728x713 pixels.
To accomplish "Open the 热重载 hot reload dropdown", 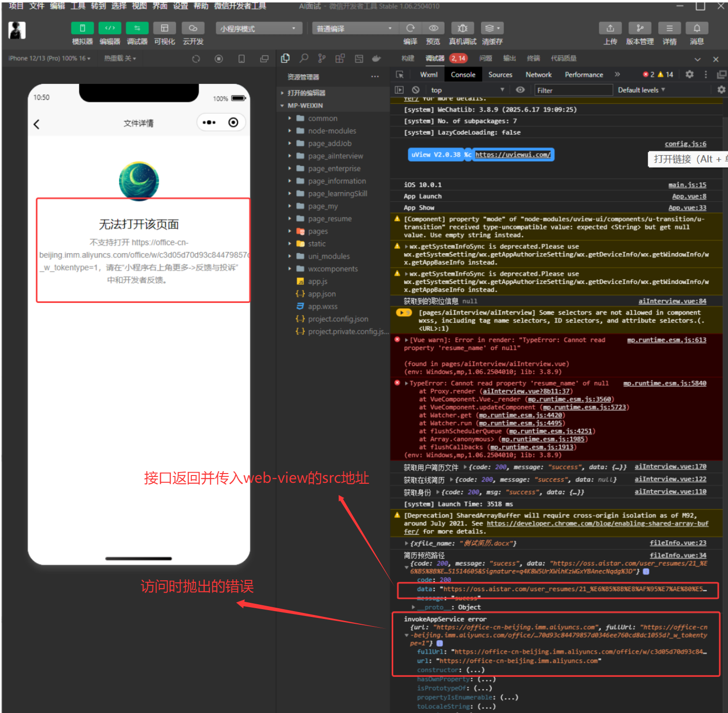I will pos(120,59).
